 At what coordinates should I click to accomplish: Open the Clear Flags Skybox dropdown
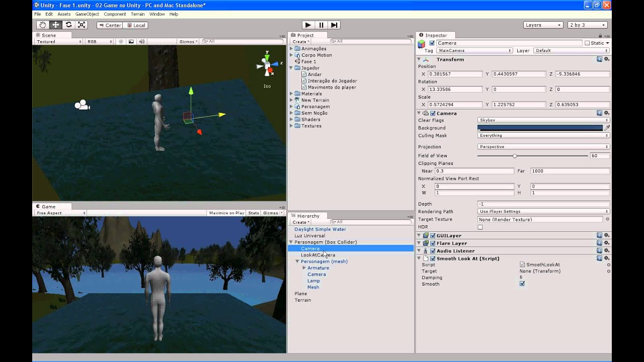click(x=543, y=120)
